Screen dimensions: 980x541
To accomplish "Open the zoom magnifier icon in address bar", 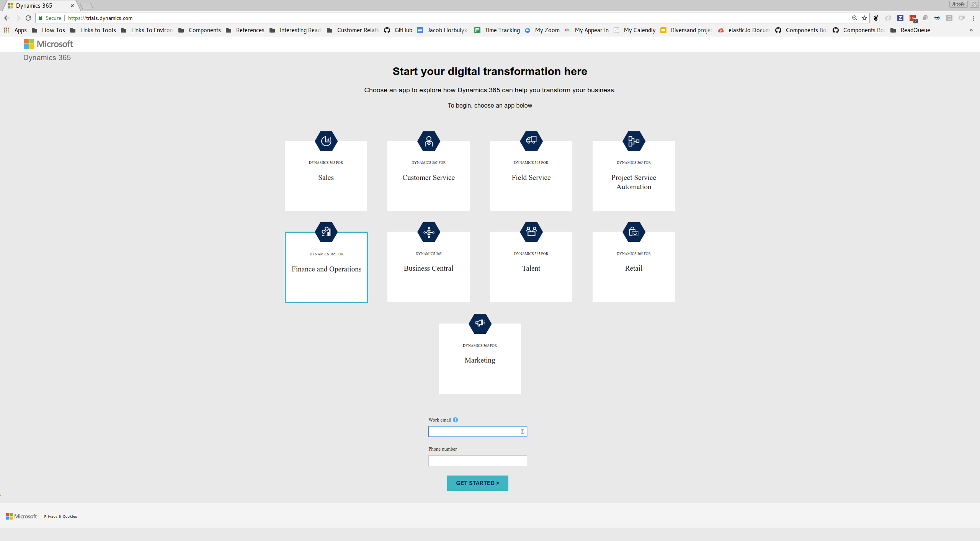I will (854, 18).
